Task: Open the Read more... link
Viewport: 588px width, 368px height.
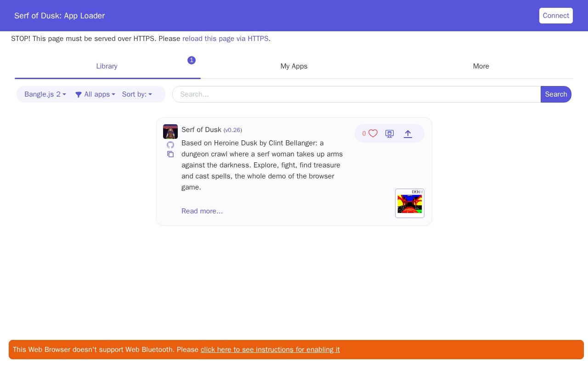Action: click(202, 211)
